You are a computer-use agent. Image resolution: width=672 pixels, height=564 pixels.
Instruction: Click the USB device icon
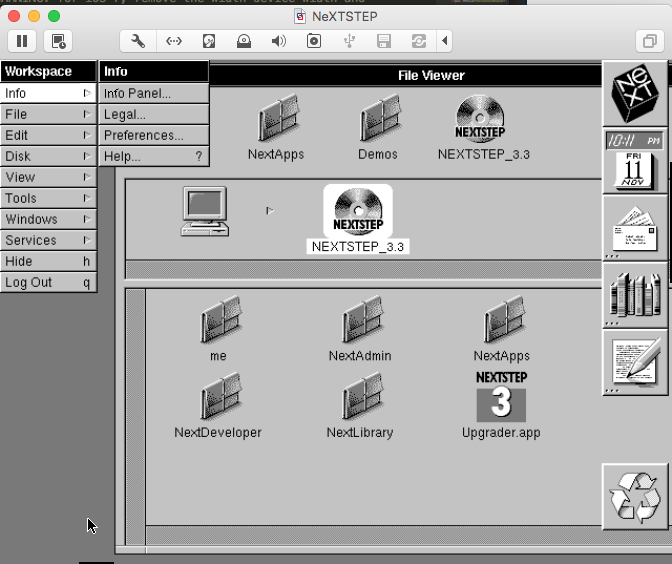tap(349, 41)
